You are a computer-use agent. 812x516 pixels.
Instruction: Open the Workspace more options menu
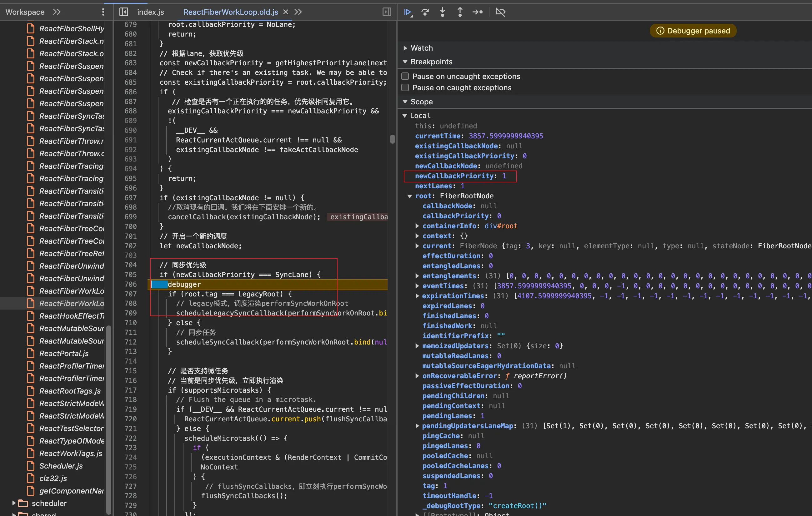103,12
